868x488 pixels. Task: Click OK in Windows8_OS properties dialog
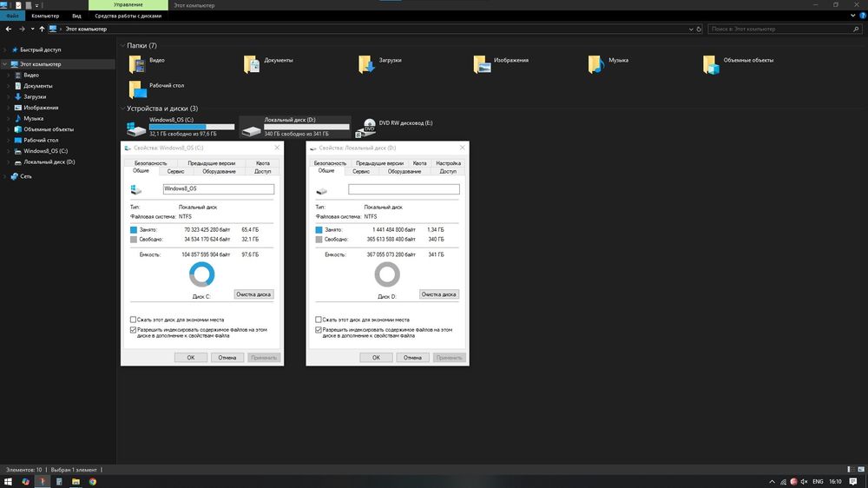[190, 358]
